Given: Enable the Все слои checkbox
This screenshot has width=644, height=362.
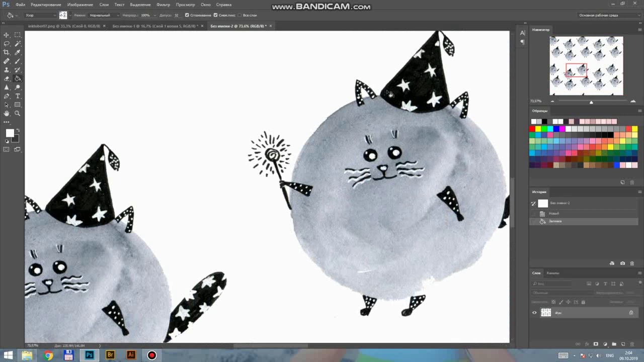Looking at the screenshot, I should [239, 15].
